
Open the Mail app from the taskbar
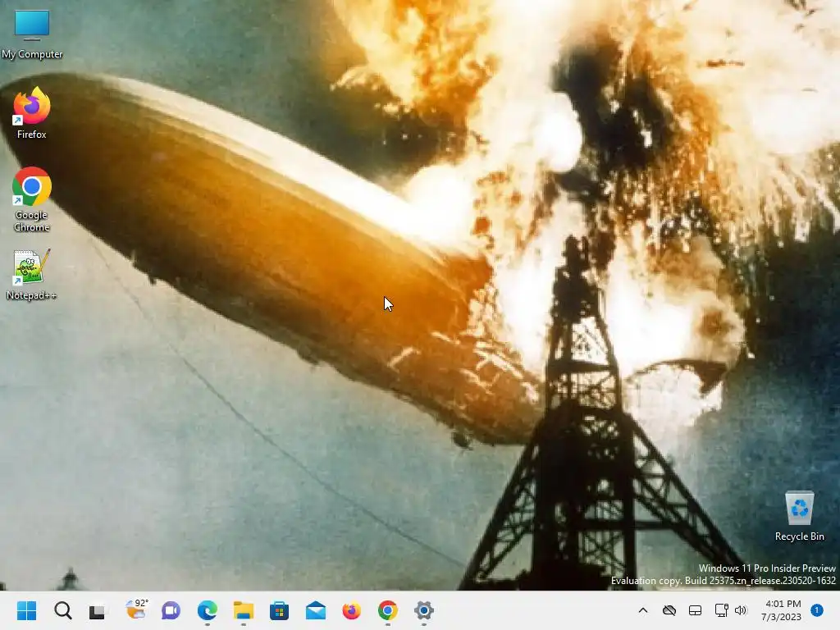(316, 610)
